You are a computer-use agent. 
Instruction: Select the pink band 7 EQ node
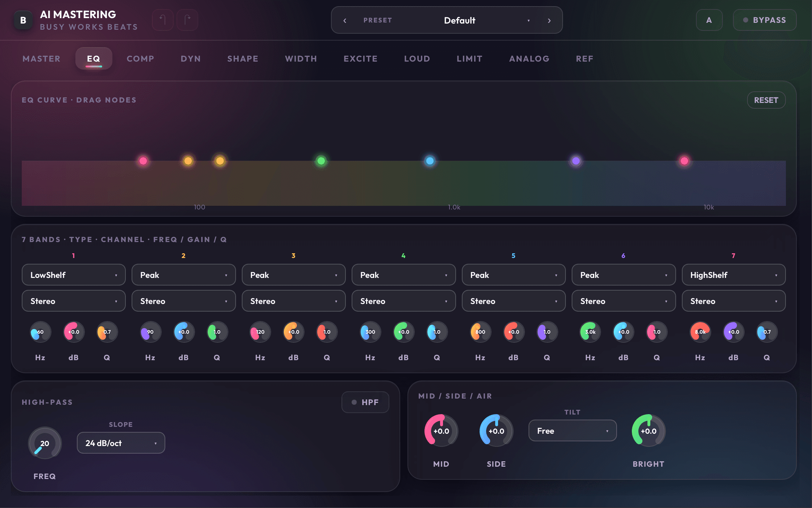684,161
